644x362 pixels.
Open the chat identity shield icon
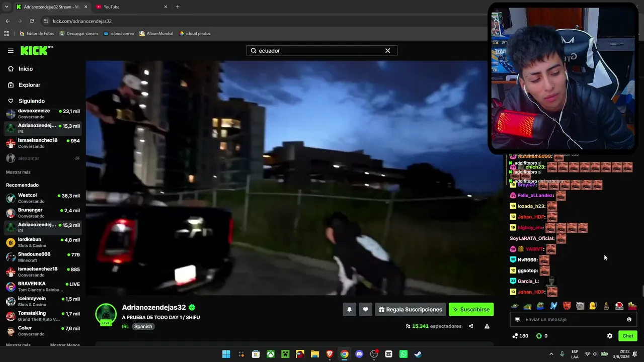point(517,319)
